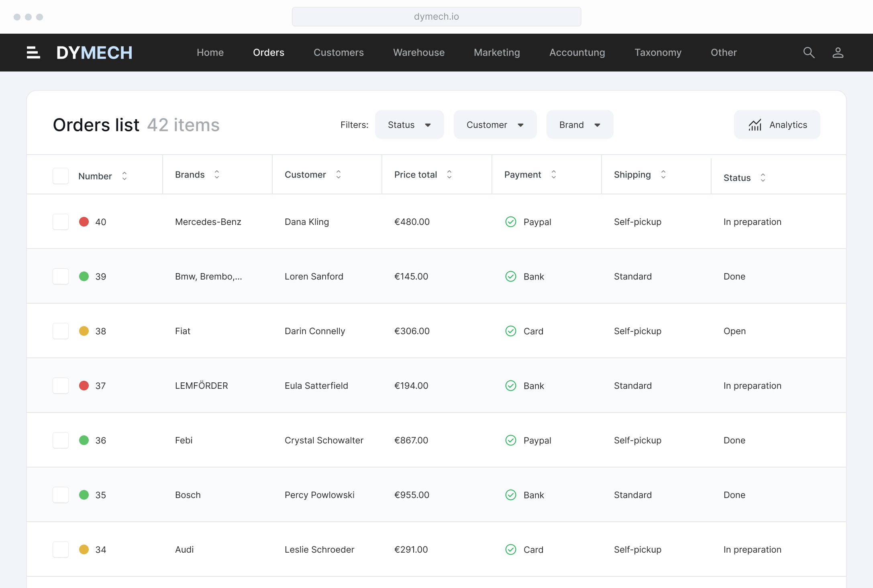The height and width of the screenshot is (588, 873).
Task: Expand the Status filter dropdown
Action: click(409, 125)
